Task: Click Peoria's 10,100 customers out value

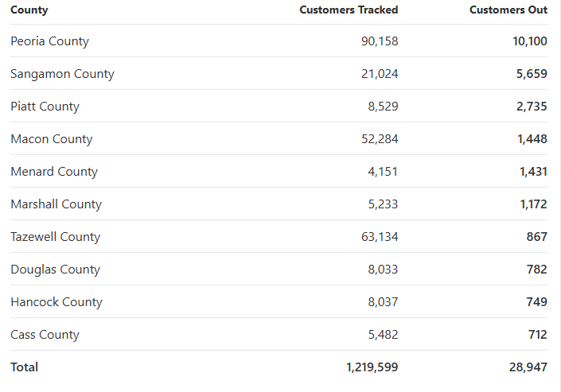Action: coord(529,41)
